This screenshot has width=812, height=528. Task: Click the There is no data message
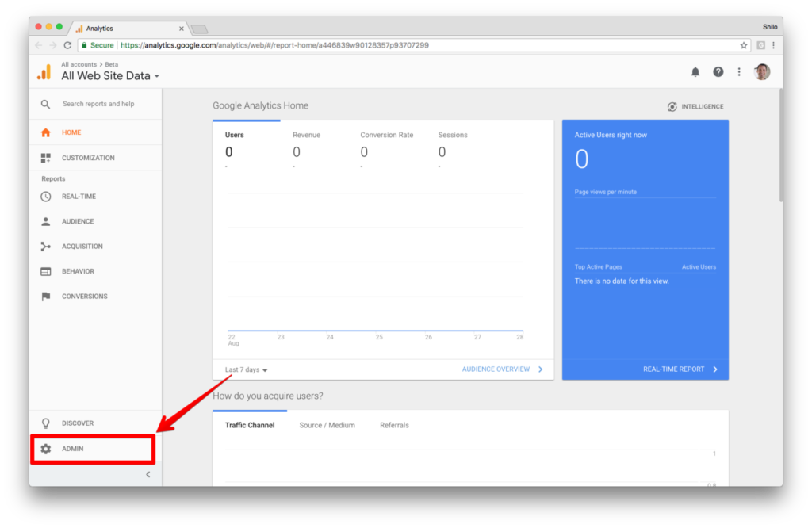(622, 281)
